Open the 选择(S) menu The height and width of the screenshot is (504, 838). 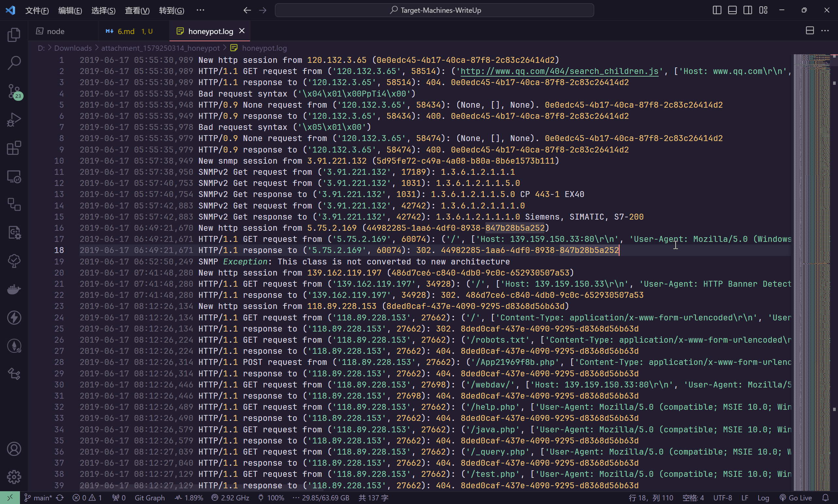[x=103, y=10]
